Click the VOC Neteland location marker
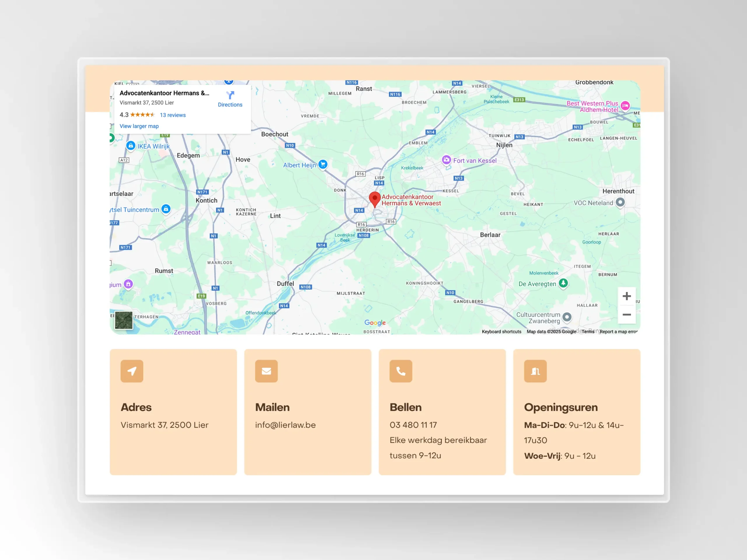The height and width of the screenshot is (560, 747). point(620,202)
